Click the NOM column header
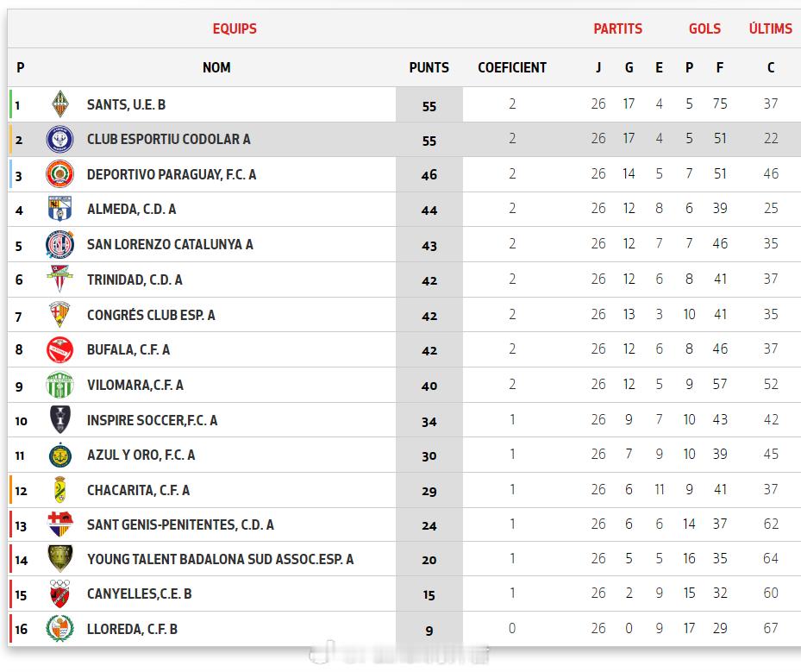The image size is (801, 672). coord(216,67)
